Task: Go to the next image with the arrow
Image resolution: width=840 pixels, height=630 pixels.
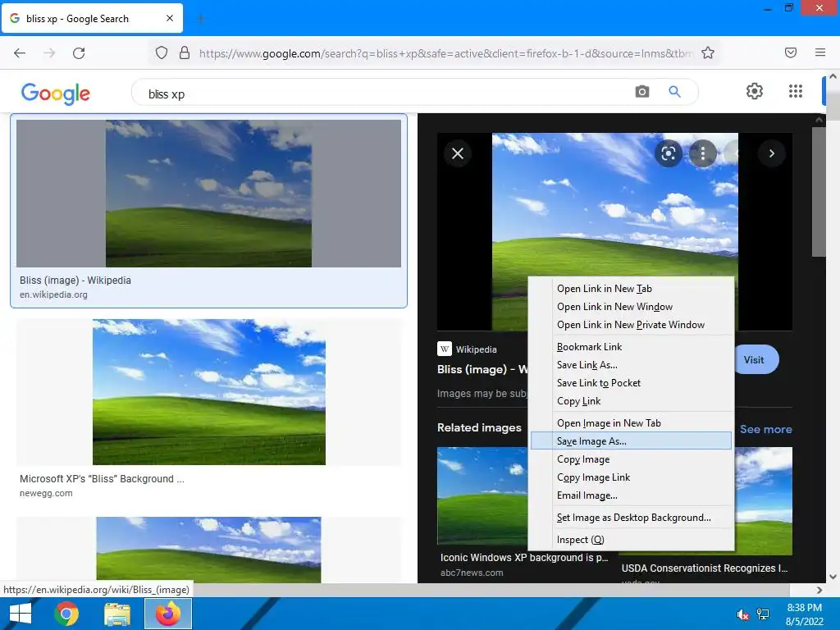Action: tap(771, 153)
